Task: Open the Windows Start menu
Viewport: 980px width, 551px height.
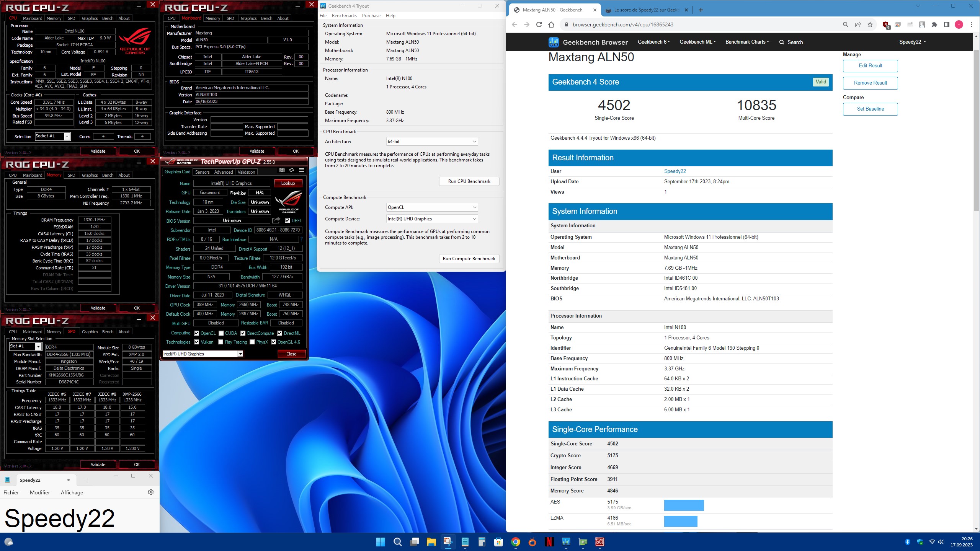Action: pyautogui.click(x=381, y=542)
